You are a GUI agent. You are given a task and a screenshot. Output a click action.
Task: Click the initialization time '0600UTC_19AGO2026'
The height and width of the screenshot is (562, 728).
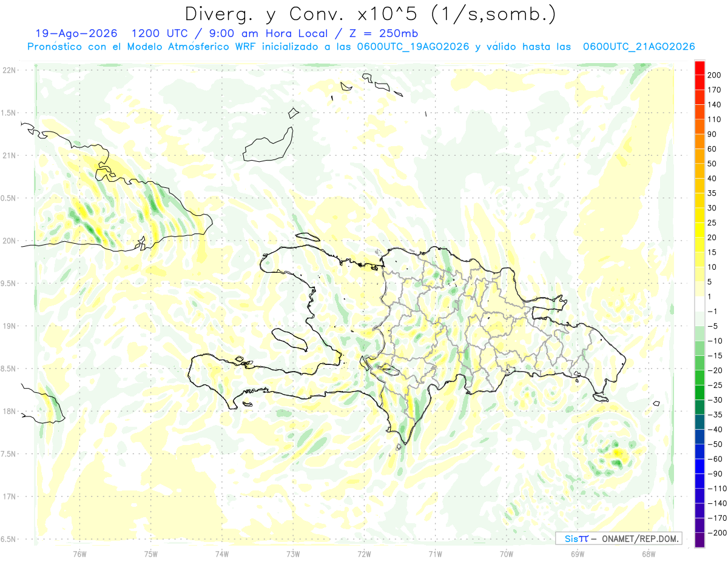(413, 47)
